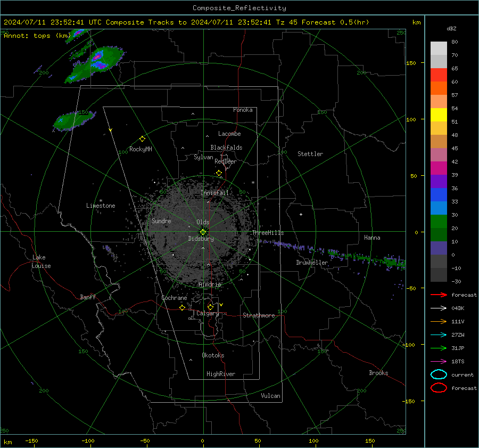Click the strong storm cell in the northwest
This screenshot has width=479, height=448.
point(95,63)
